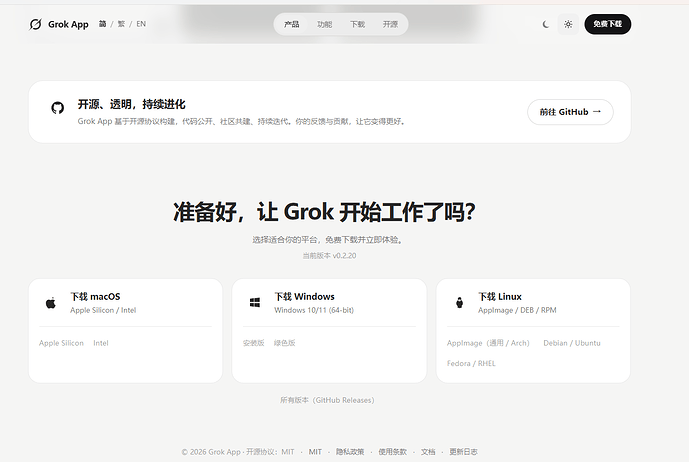Switch language to Simplified Chinese 简

pos(102,24)
